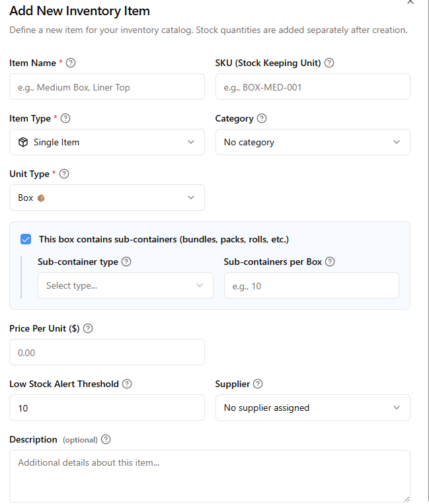Click help icon beside Item Type label
429x504 pixels.
[65, 119]
